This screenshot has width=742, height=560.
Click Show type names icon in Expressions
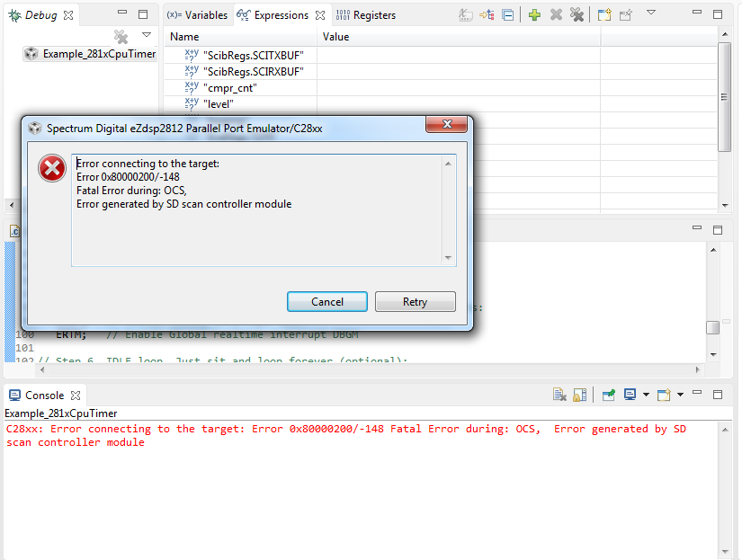pyautogui.click(x=466, y=15)
